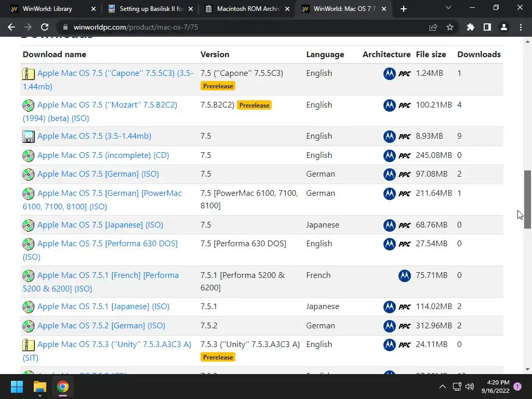Image resolution: width=532 pixels, height=399 pixels.
Task: Close the WinWorld: Library tab
Action: tap(94, 9)
